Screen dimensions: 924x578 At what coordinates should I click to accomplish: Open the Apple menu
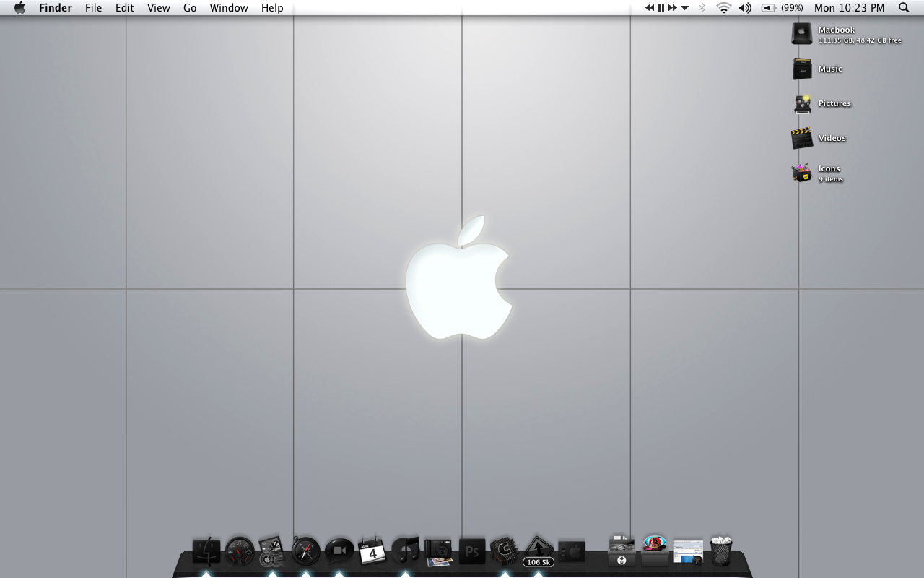click(x=19, y=7)
